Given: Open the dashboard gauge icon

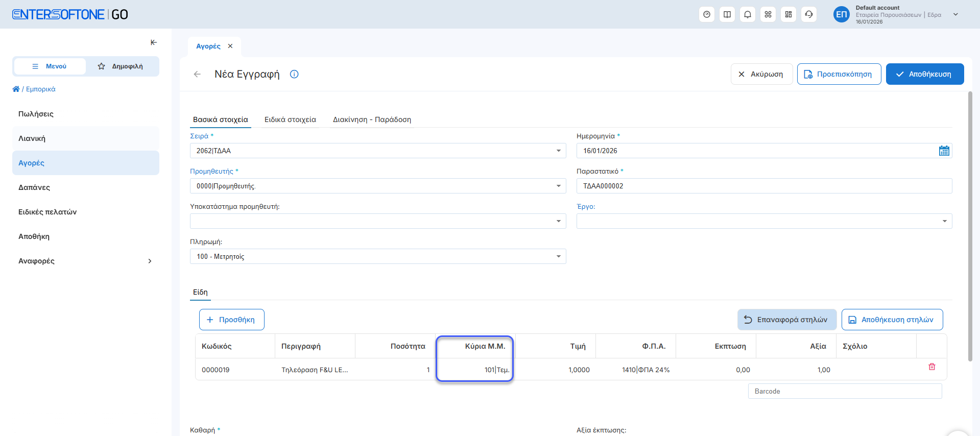Looking at the screenshot, I should click(706, 14).
